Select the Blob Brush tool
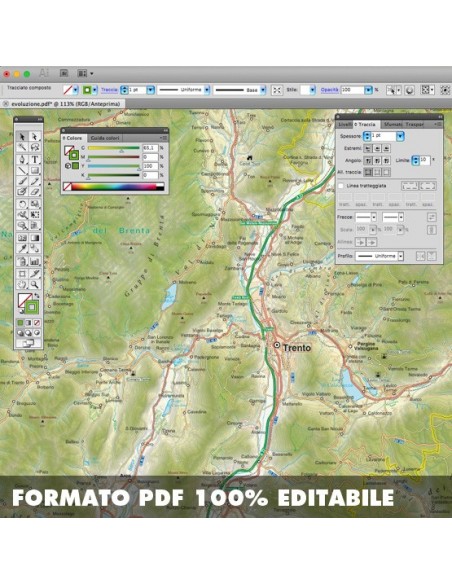The image size is (452, 584). (x=22, y=192)
